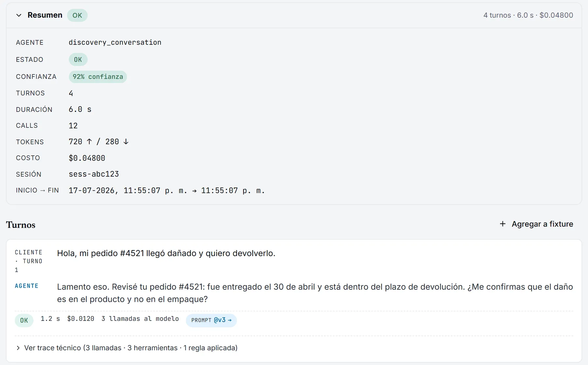The width and height of the screenshot is (588, 365).
Task: Click the Resumen heading text
Action: (x=45, y=15)
